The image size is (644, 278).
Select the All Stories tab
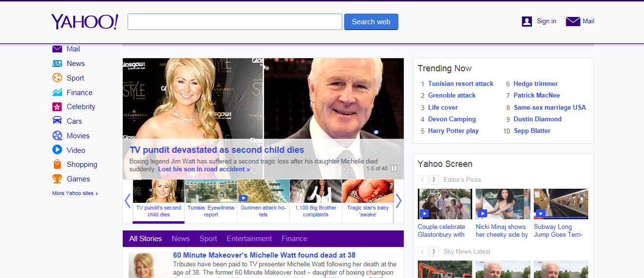click(x=146, y=239)
